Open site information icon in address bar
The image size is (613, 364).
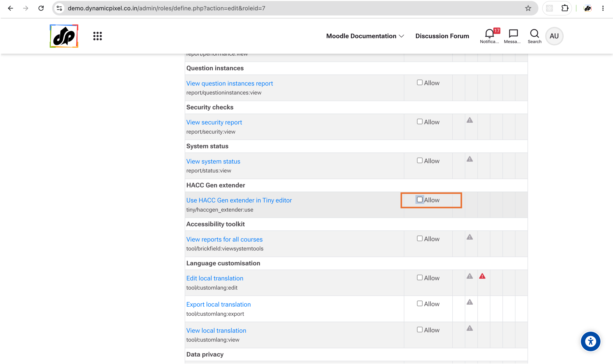59,8
